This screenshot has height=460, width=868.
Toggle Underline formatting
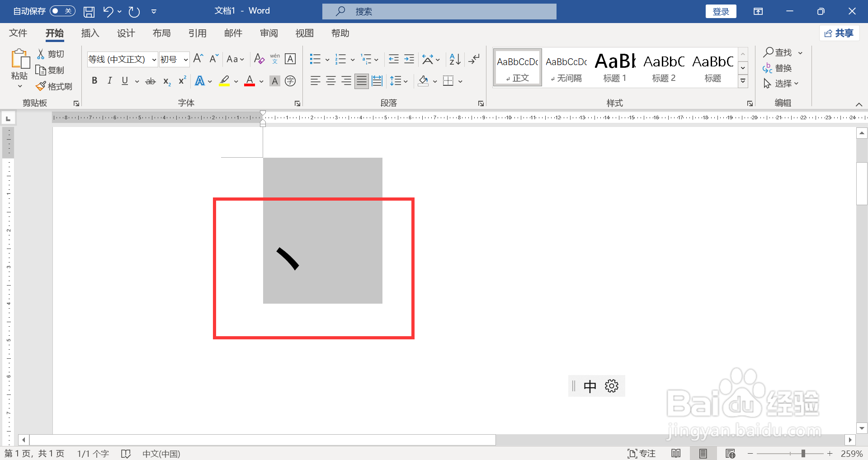(125, 81)
